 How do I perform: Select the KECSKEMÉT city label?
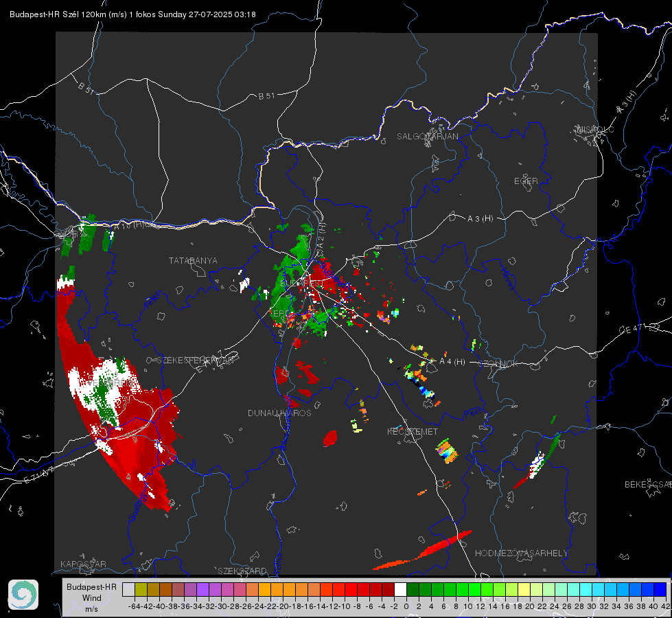click(413, 431)
